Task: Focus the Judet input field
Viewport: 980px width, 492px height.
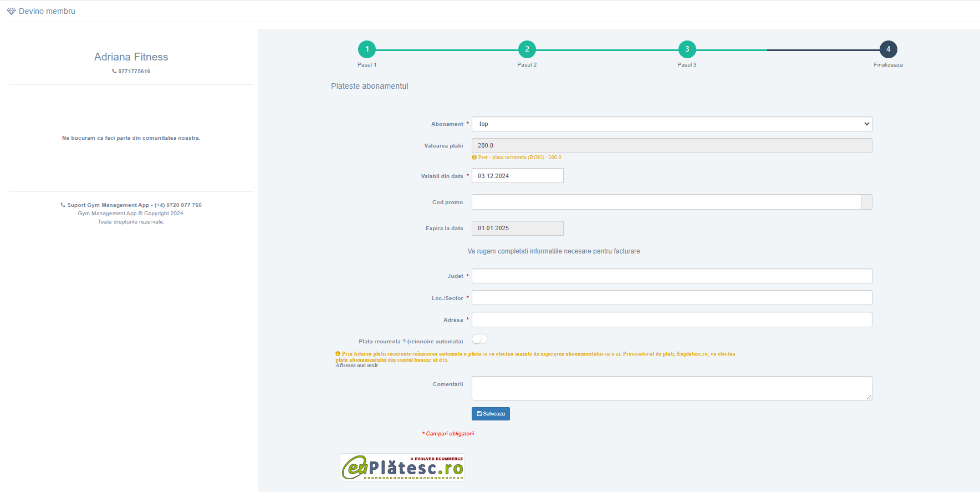Action: click(672, 276)
